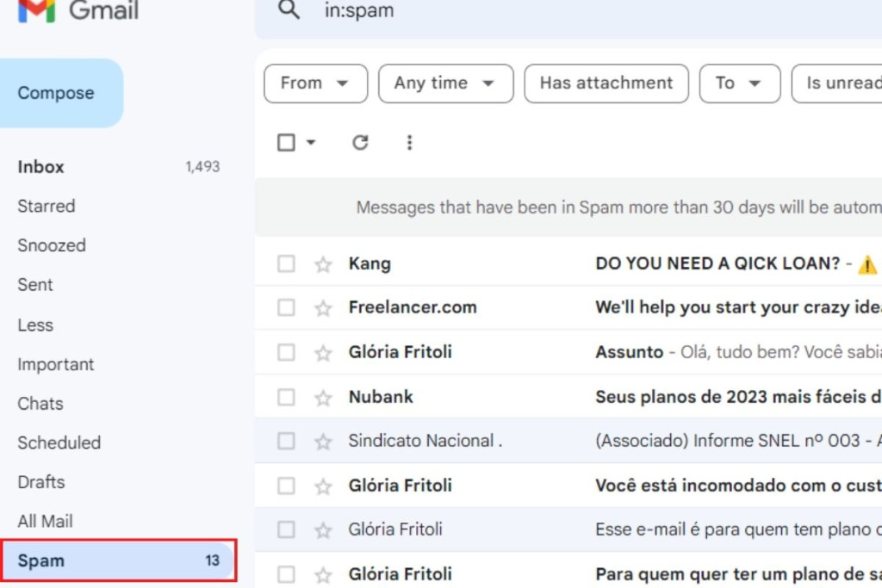Refresh the spam message list
882x588 pixels.
click(360, 142)
